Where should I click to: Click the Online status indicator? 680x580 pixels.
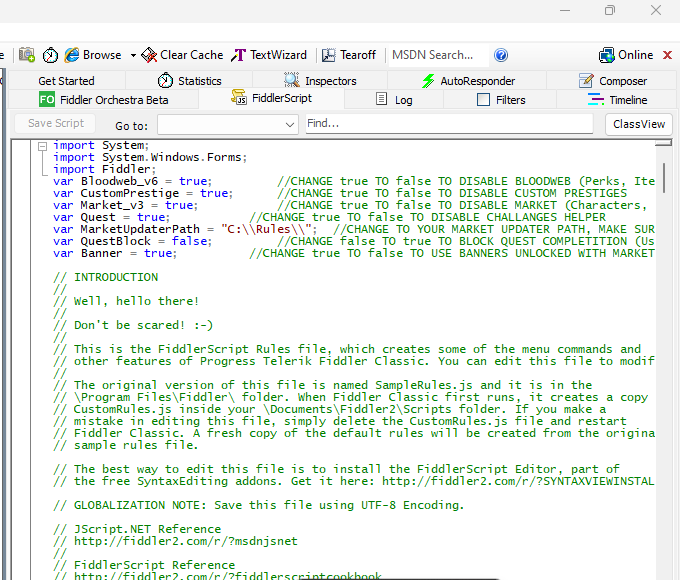click(x=626, y=55)
